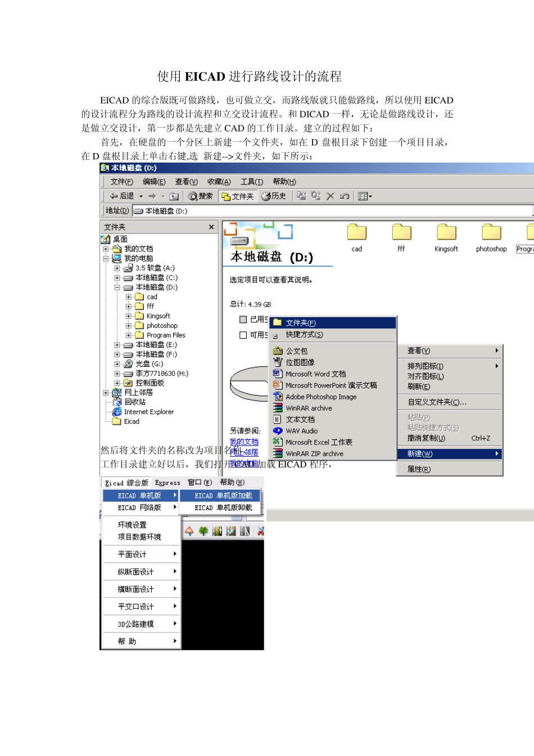Viewport: 534px width, 756px height.
Task: Select the 3.5 floppy (A:) in tree
Action: coord(149,268)
